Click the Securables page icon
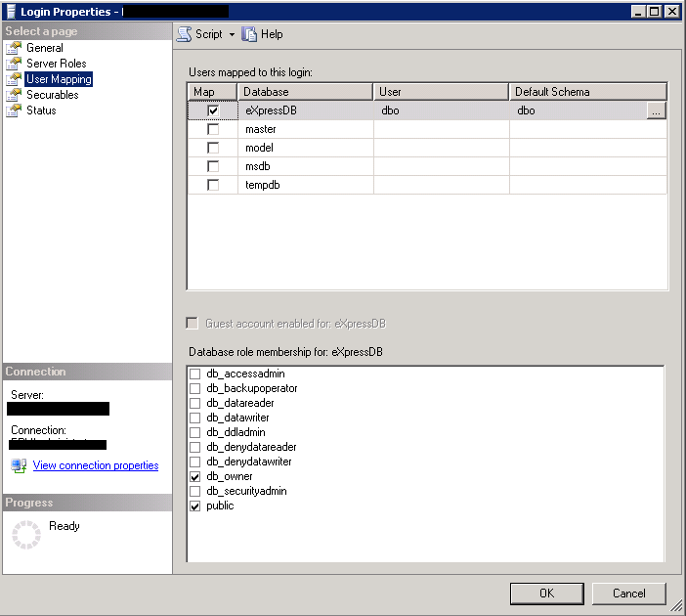The width and height of the screenshot is (686, 616). pos(14,95)
